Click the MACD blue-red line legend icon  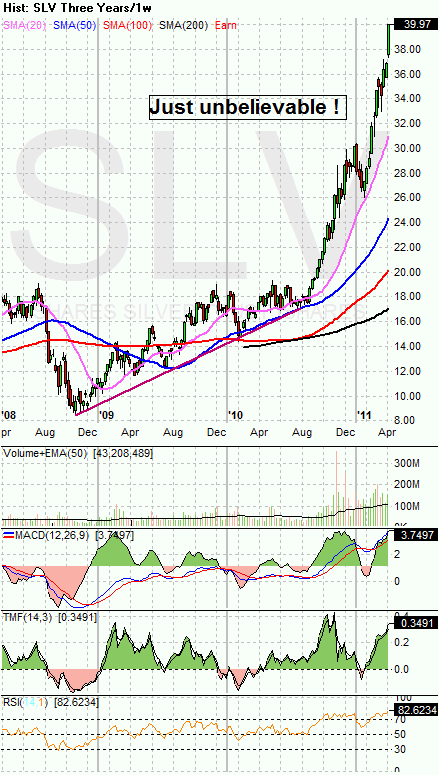(x=8, y=535)
